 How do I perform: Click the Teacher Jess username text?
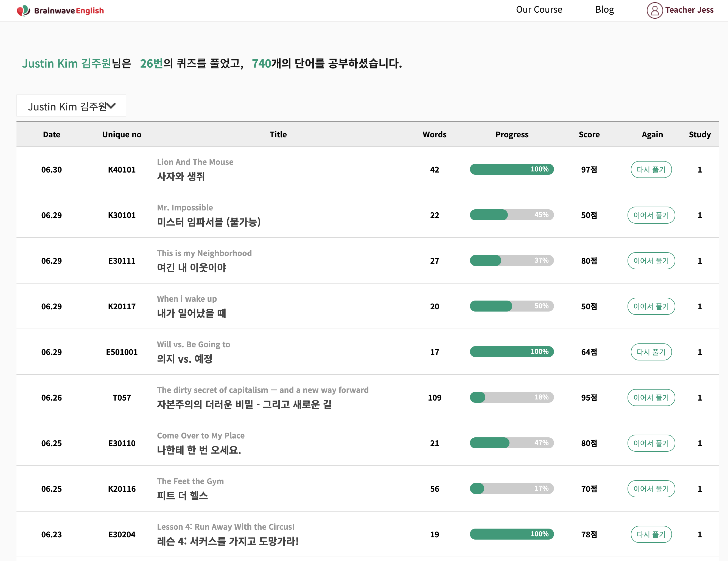tap(689, 10)
